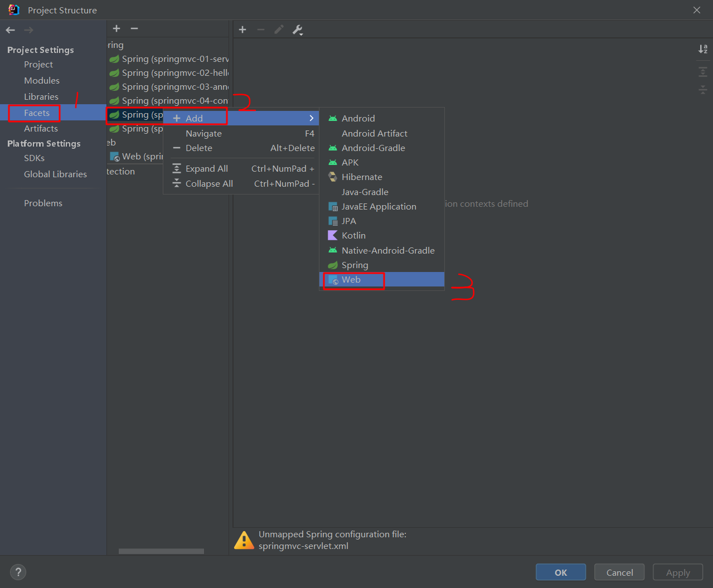Choose Android Artifact from submenu
The image size is (713, 588).
click(382, 134)
